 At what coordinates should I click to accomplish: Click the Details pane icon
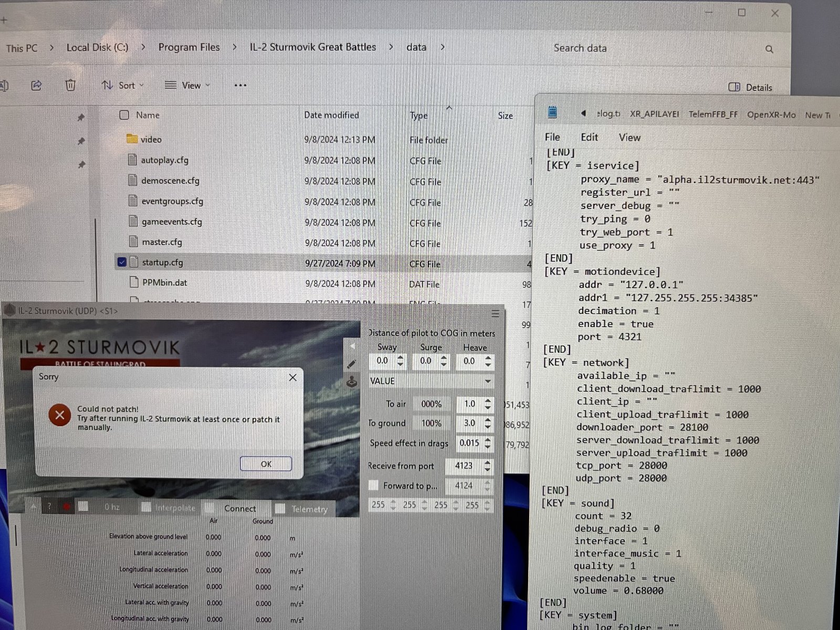coord(734,87)
